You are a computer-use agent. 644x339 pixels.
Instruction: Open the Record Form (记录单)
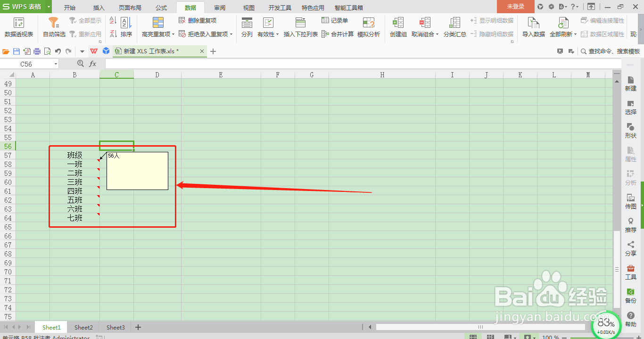[335, 21]
